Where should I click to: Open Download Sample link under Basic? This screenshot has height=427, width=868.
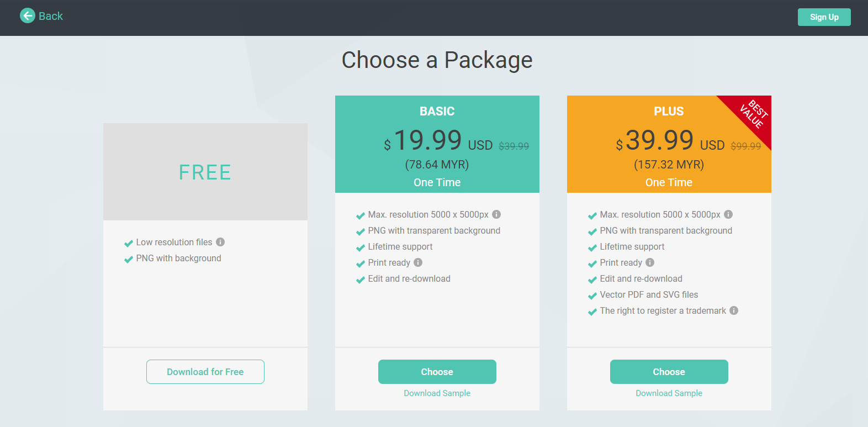coord(437,393)
